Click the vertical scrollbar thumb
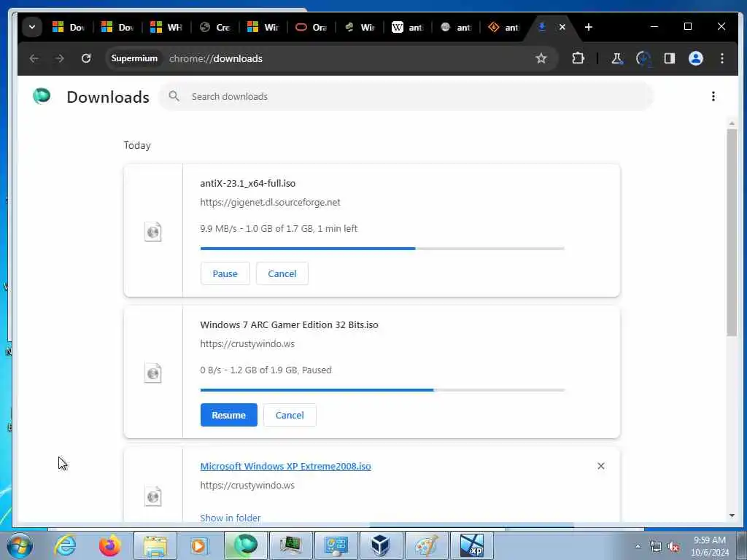The image size is (747, 560). (732, 233)
